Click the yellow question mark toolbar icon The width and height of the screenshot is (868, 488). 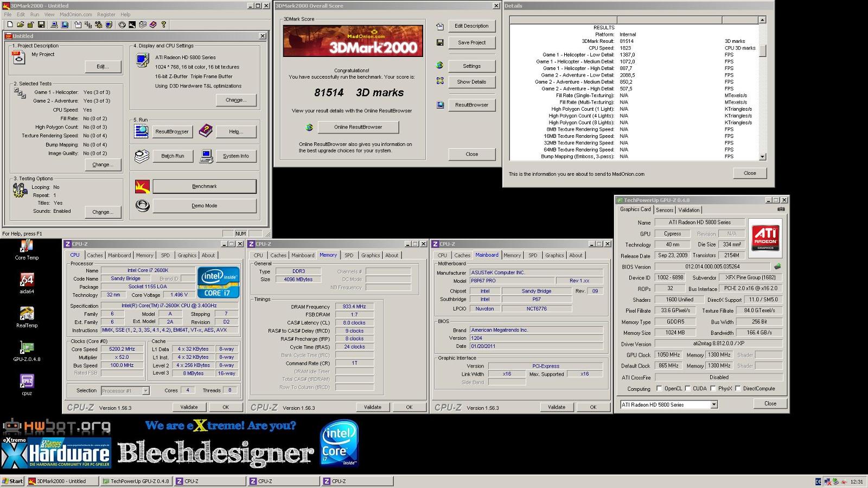click(163, 24)
